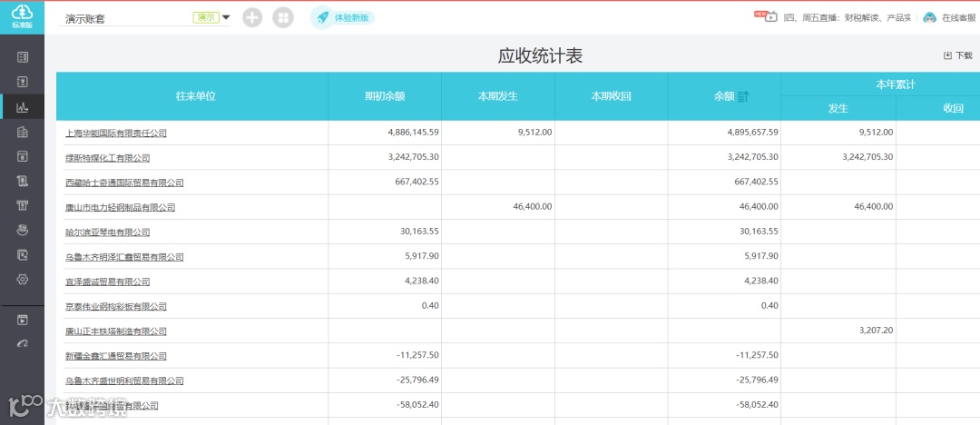Open 上海华能国际有限责任公司 company link

115,133
